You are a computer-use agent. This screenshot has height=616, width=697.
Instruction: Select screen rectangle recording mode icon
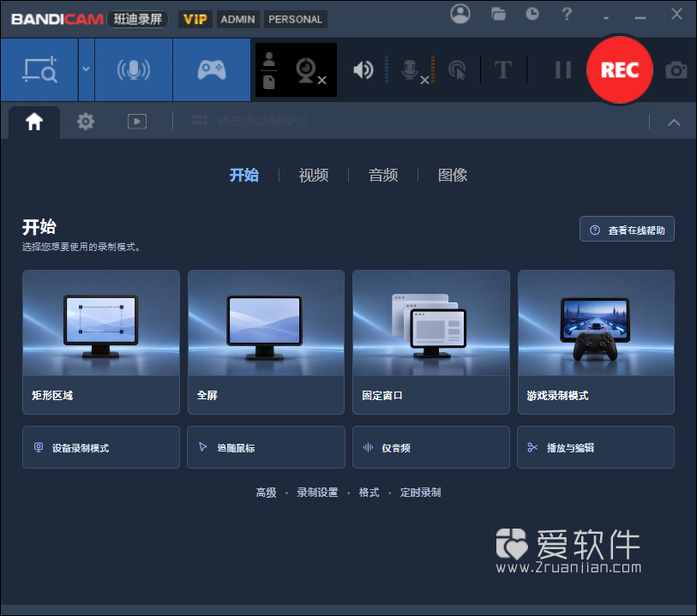pyautogui.click(x=39, y=69)
